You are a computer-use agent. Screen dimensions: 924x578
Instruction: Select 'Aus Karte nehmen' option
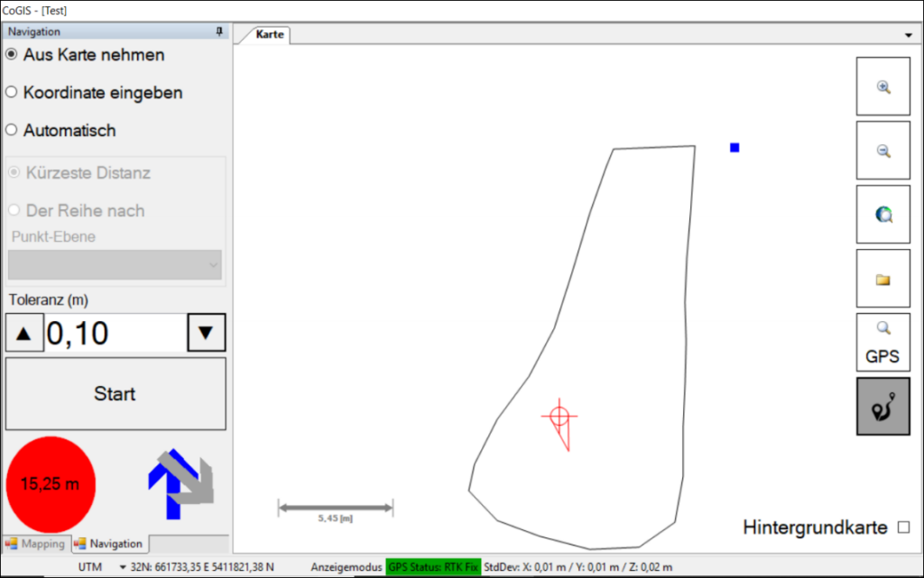12,54
